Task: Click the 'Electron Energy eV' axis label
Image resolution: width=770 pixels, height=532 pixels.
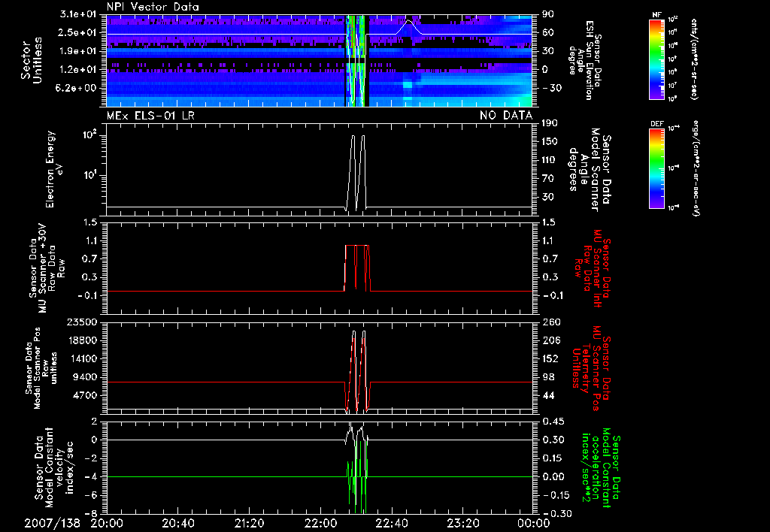Action: [55, 169]
